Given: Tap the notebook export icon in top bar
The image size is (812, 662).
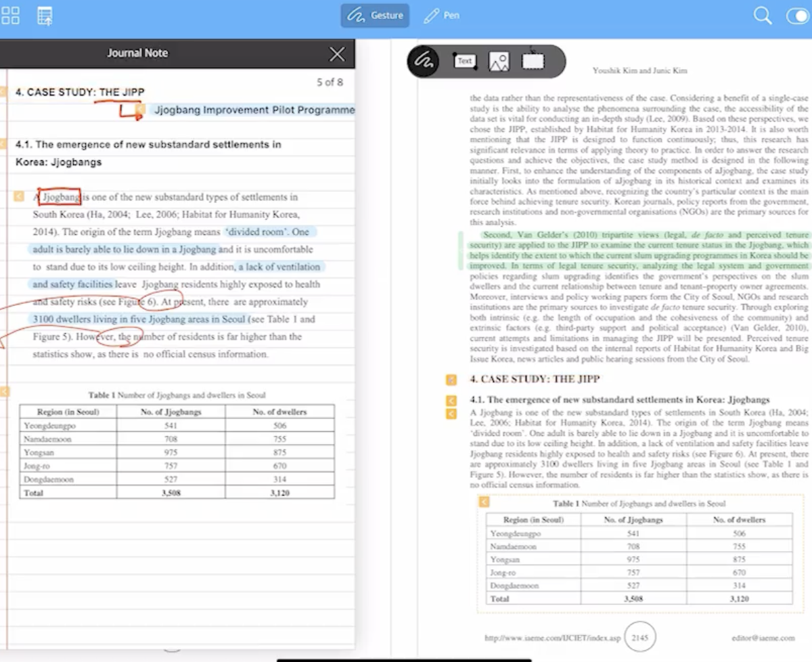Looking at the screenshot, I should (45, 16).
